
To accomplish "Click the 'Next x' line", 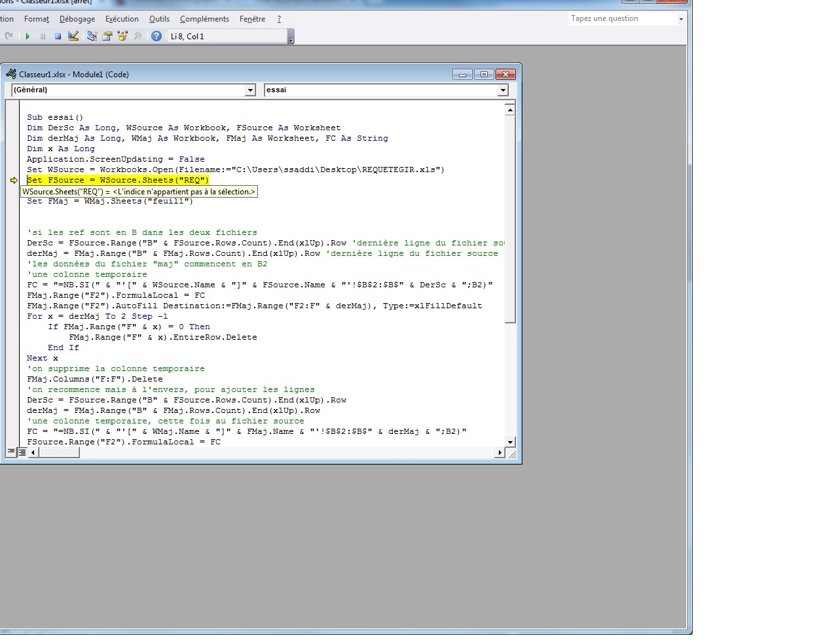I will (43, 358).
